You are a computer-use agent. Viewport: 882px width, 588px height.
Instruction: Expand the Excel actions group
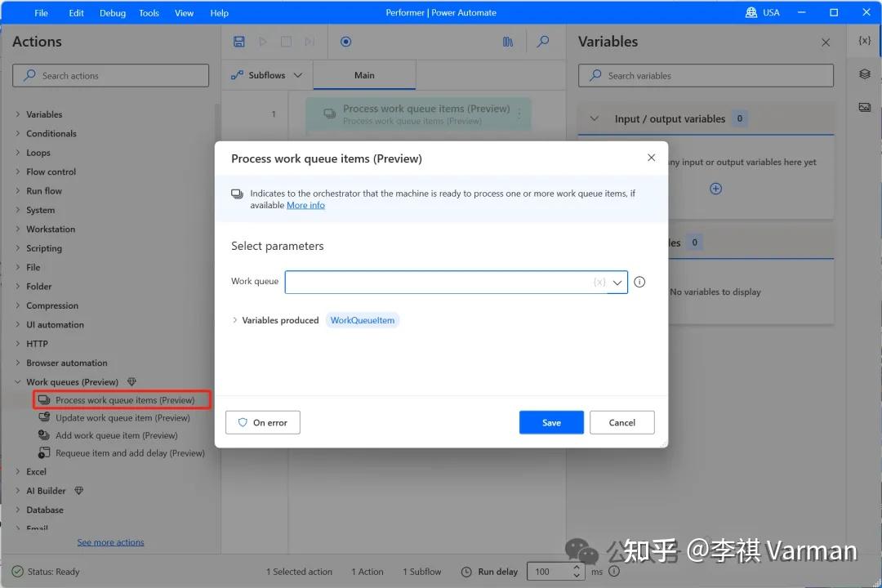(x=18, y=471)
